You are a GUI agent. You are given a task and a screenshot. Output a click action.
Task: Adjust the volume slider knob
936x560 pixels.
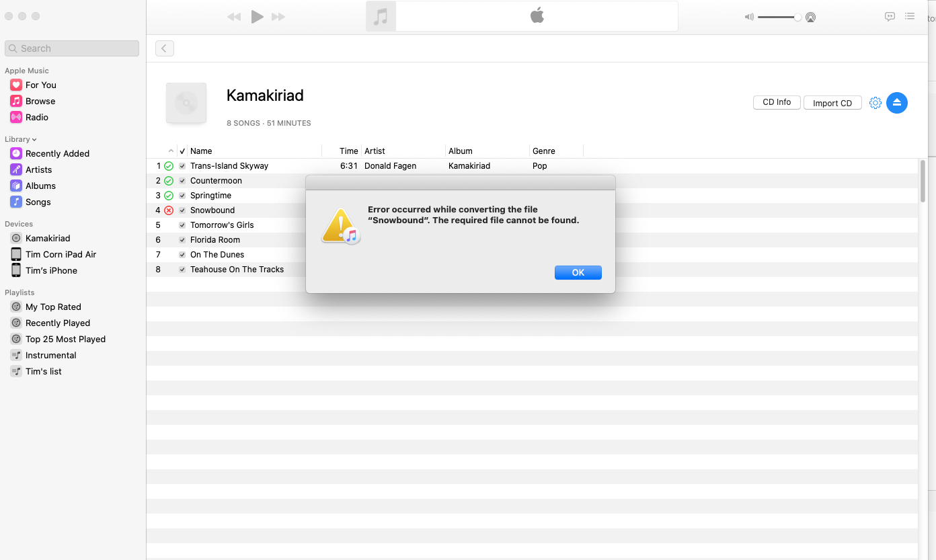pos(797,17)
